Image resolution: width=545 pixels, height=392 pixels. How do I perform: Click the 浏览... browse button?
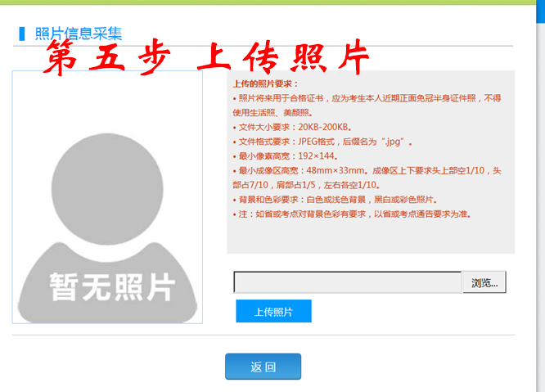(x=484, y=282)
